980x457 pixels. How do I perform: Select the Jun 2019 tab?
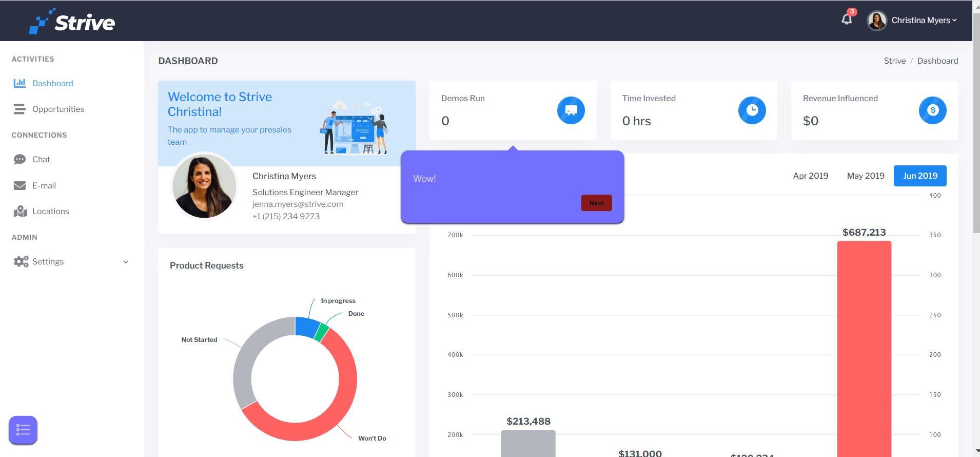pos(920,176)
